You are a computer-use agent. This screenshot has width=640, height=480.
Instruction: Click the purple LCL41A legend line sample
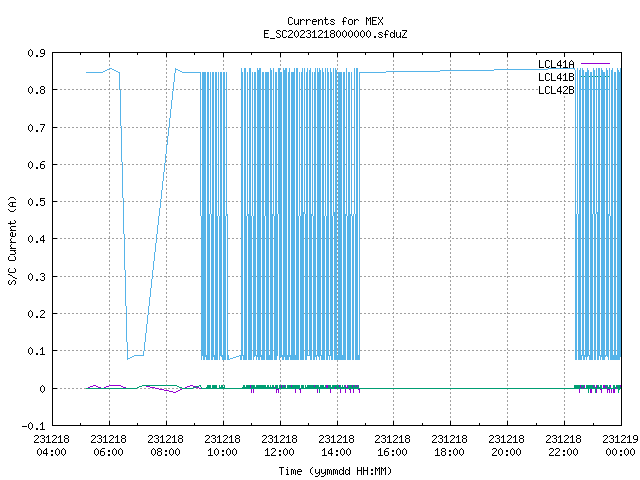[x=596, y=64]
